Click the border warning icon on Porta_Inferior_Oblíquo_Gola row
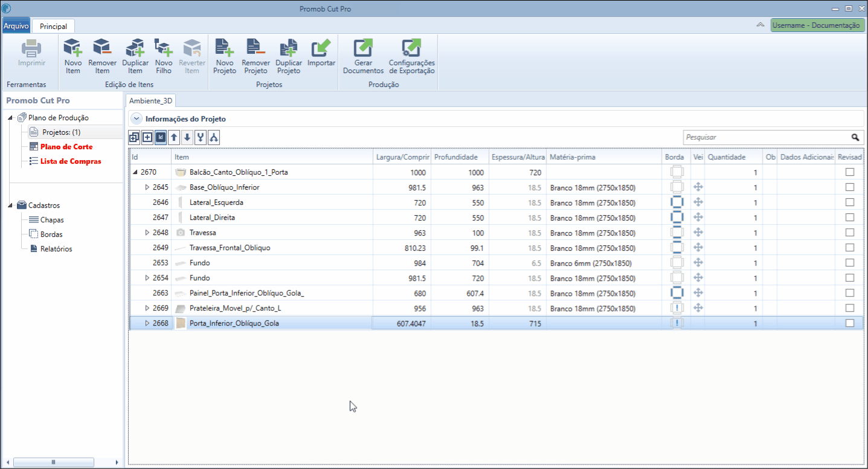 click(677, 323)
